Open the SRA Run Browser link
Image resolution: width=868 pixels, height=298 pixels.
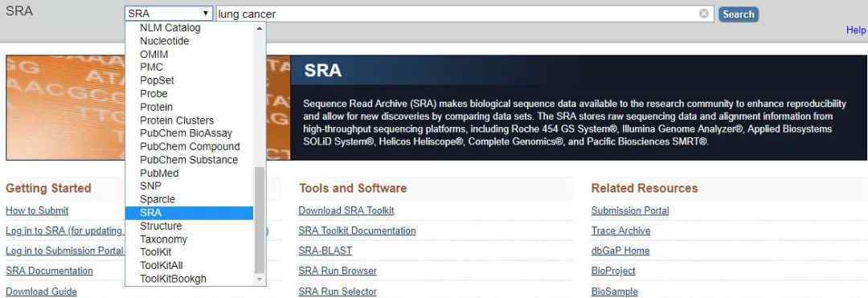pos(338,271)
